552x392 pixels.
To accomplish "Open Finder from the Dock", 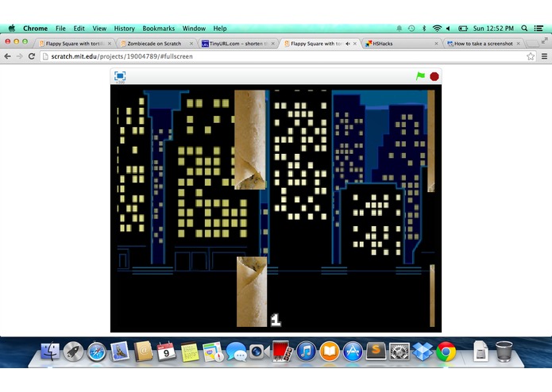I will click(50, 352).
